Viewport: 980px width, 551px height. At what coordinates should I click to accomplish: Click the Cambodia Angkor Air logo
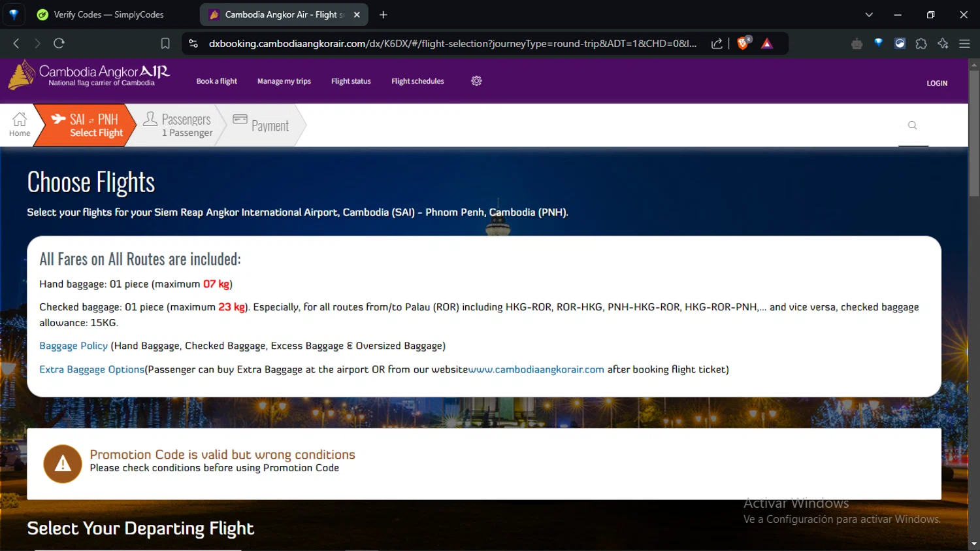(89, 75)
